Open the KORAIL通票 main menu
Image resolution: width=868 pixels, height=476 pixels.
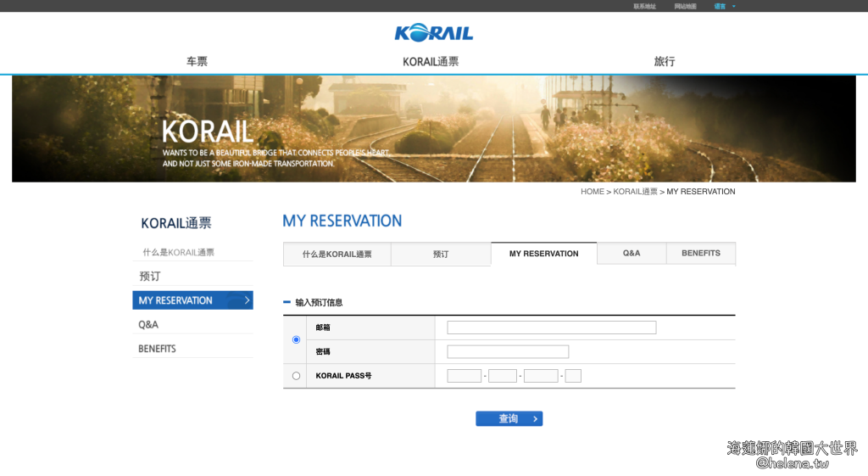[x=431, y=61]
